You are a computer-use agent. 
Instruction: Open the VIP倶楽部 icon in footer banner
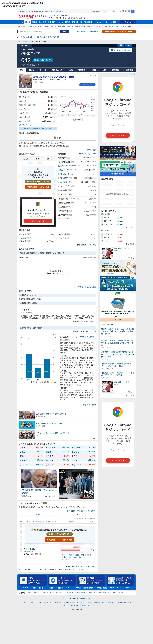coord(82,580)
